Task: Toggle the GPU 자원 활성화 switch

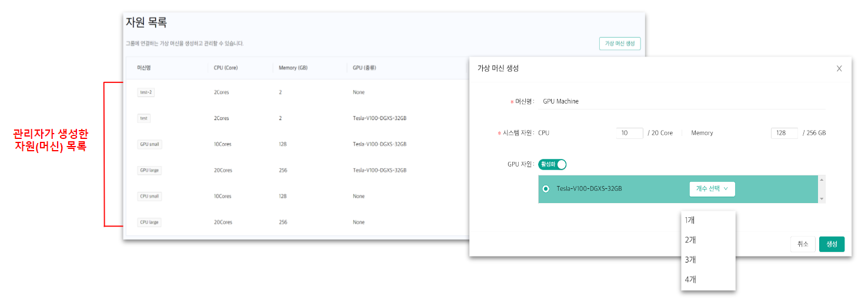Action: (552, 165)
